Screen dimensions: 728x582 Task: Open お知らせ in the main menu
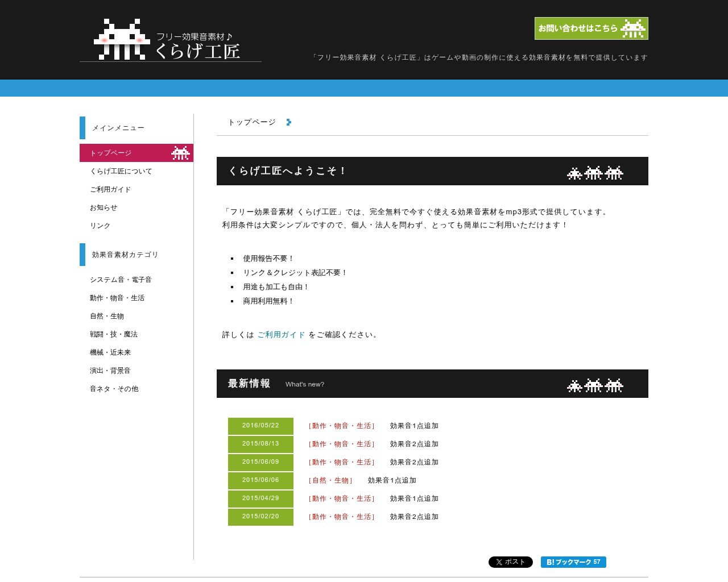click(104, 207)
